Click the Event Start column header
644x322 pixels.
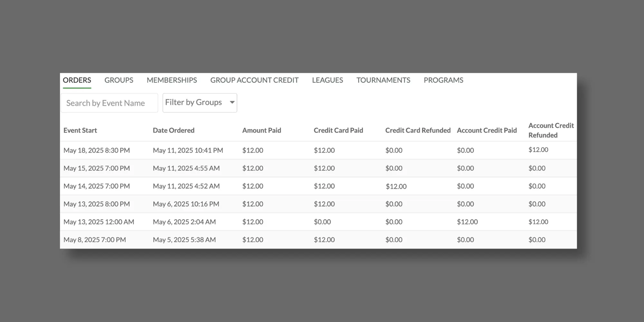pyautogui.click(x=80, y=130)
